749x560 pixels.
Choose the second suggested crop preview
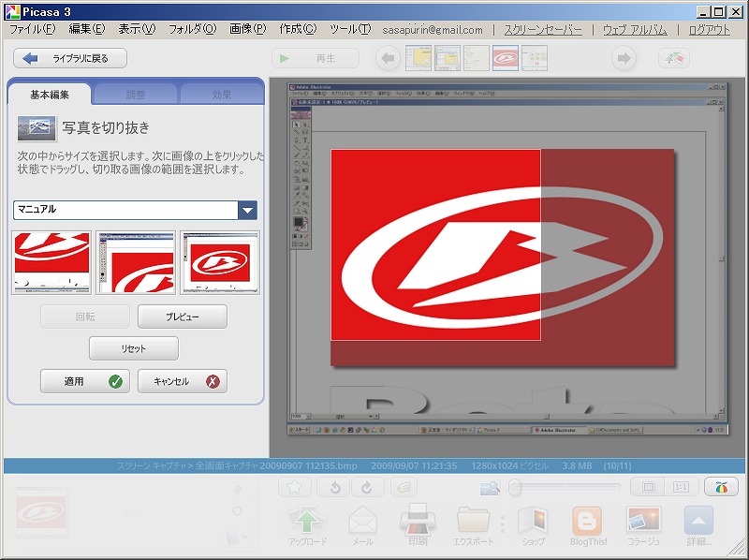tap(136, 262)
